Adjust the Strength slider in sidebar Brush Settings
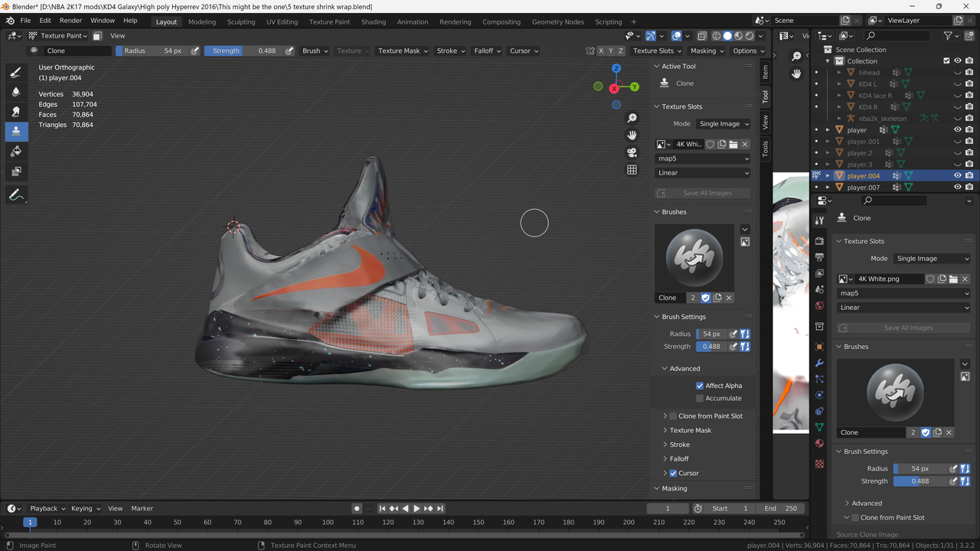 click(711, 347)
